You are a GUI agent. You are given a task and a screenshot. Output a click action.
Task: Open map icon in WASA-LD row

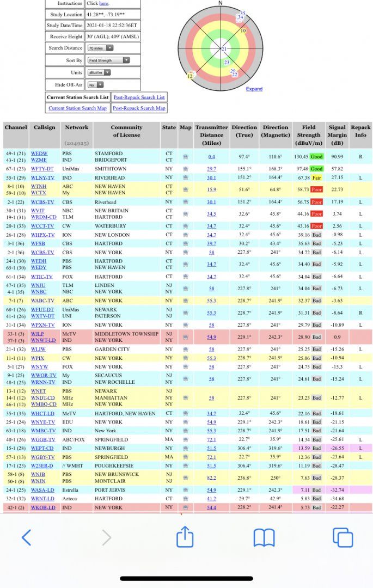(x=185, y=490)
